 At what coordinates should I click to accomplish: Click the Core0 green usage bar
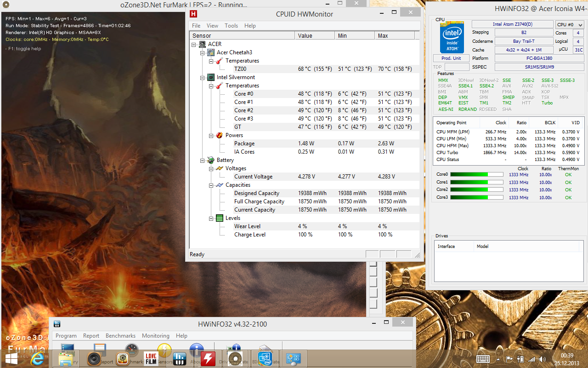pos(477,174)
